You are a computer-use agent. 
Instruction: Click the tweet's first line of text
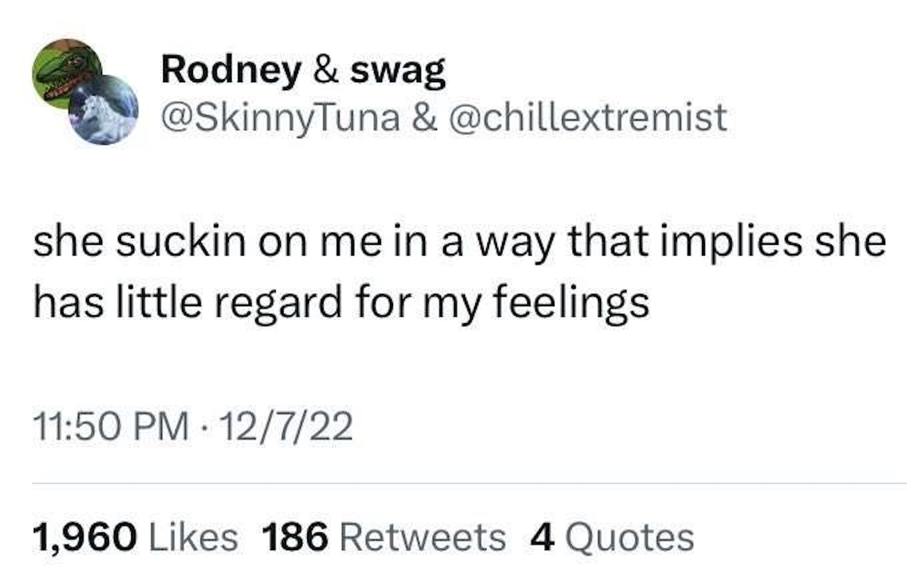(460, 242)
